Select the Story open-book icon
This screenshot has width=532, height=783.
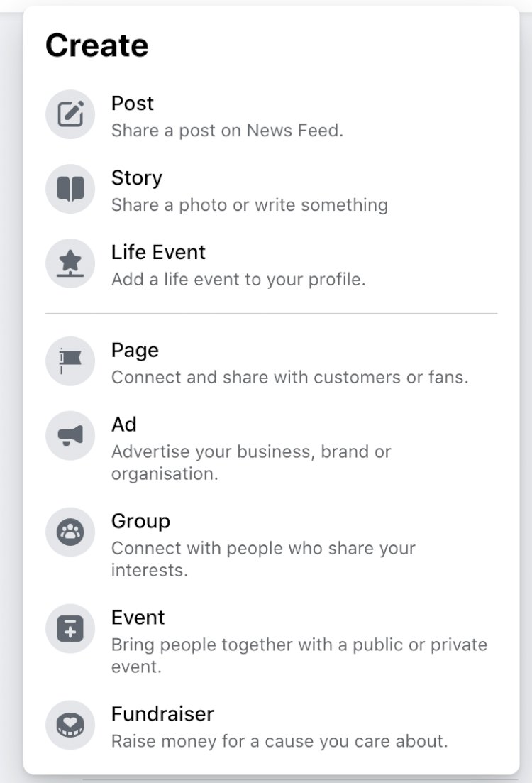pyautogui.click(x=70, y=189)
